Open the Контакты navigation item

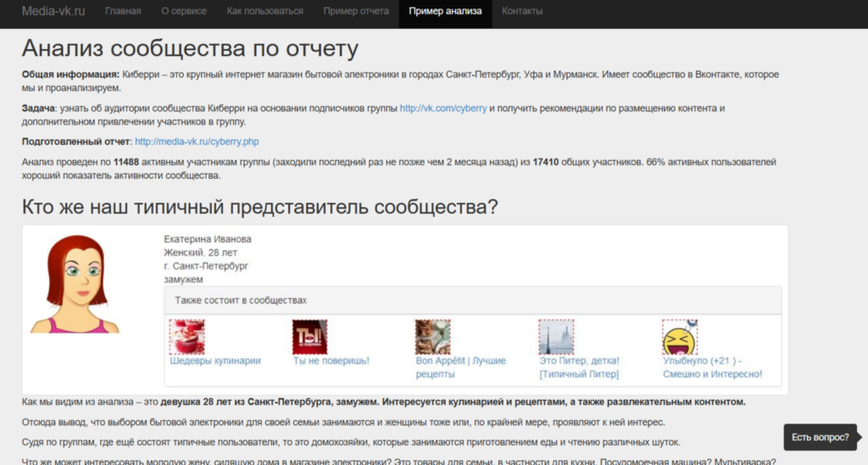click(x=522, y=11)
